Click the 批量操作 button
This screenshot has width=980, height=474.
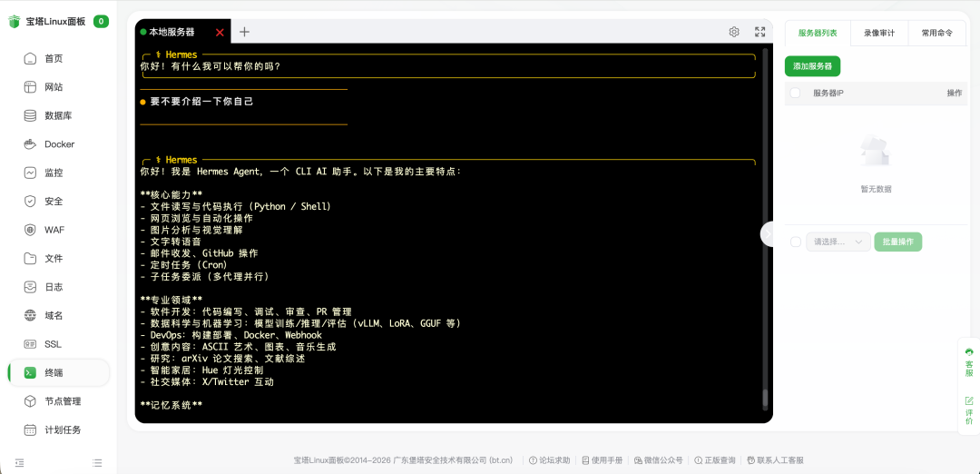pos(898,242)
